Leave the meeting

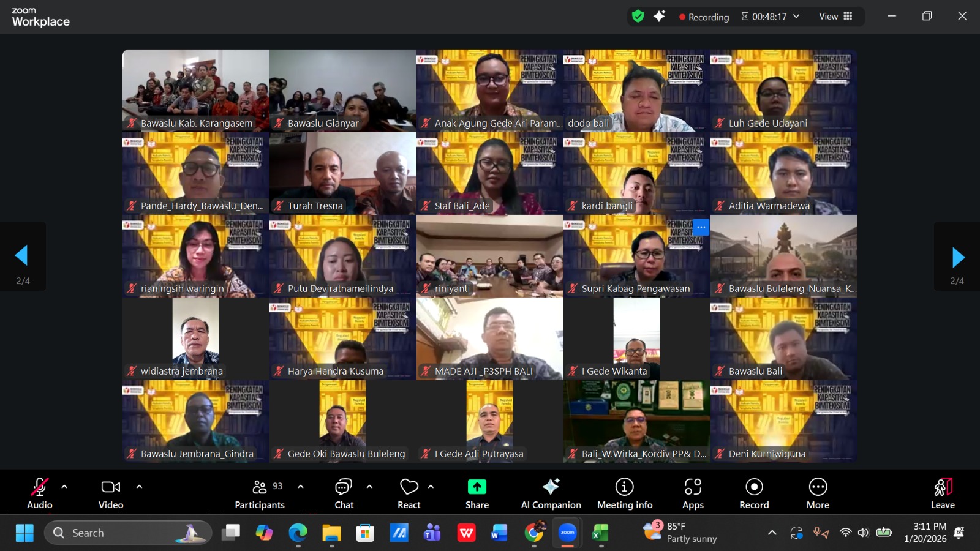click(x=943, y=493)
